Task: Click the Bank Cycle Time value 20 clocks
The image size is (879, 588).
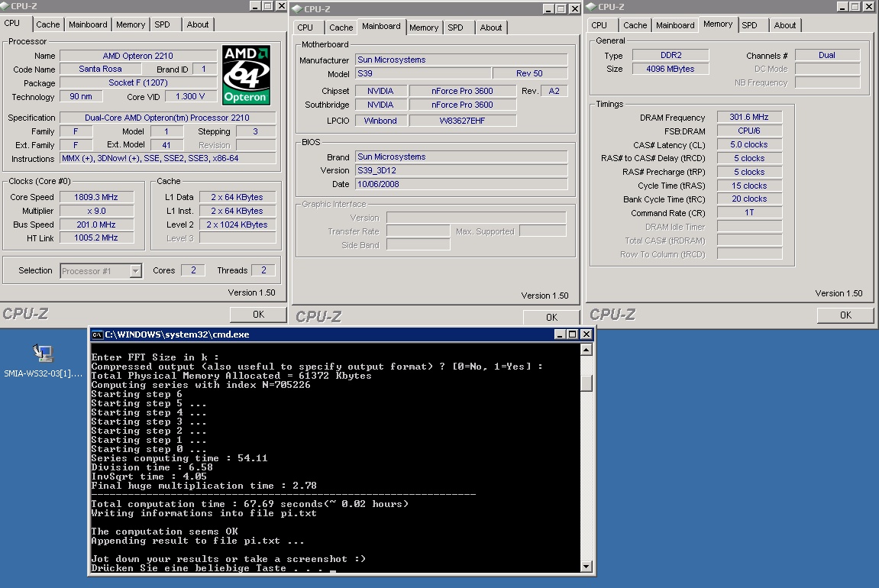Action: coord(749,199)
